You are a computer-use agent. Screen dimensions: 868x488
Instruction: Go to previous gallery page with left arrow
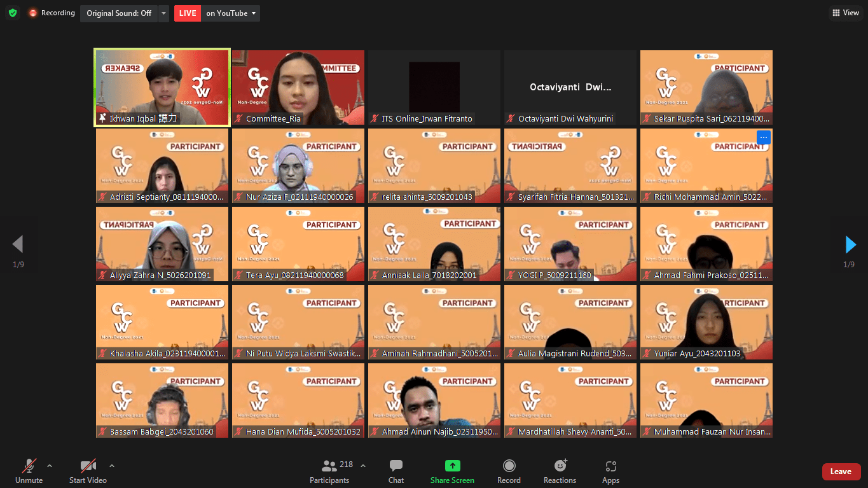click(x=18, y=244)
